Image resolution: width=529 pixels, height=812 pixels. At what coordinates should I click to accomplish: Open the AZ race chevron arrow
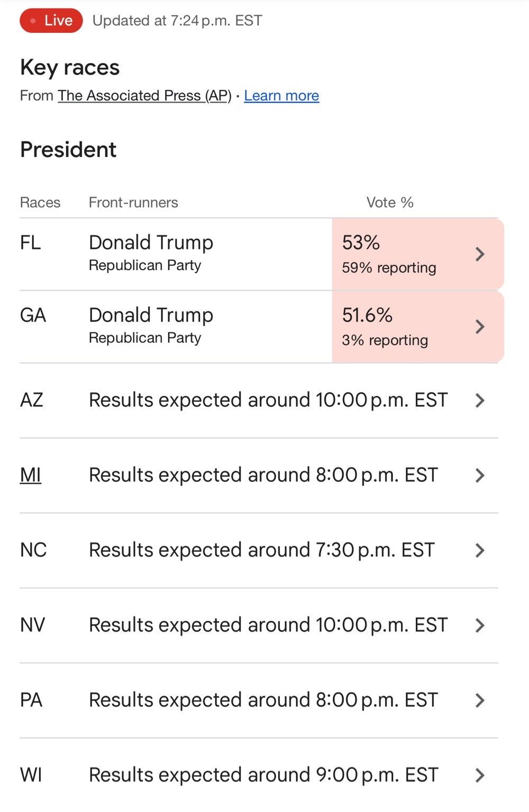[480, 401]
